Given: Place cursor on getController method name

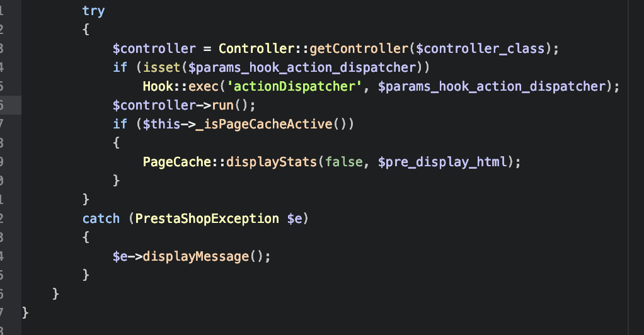Looking at the screenshot, I should pyautogui.click(x=359, y=48).
